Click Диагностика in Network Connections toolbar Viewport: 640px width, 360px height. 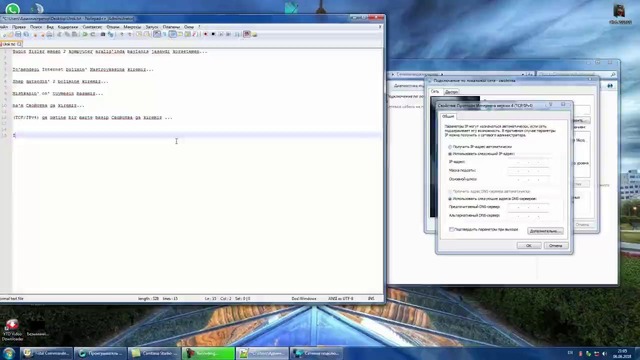(409, 86)
